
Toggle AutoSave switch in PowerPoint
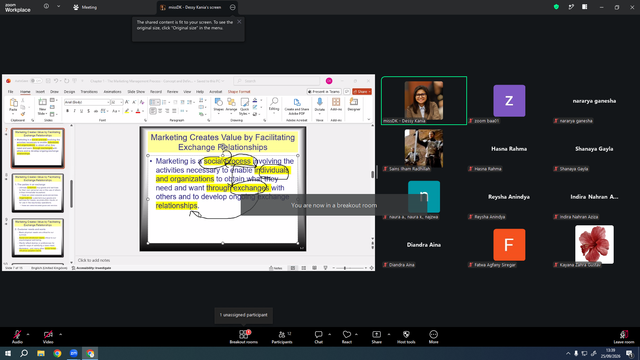click(x=36, y=81)
